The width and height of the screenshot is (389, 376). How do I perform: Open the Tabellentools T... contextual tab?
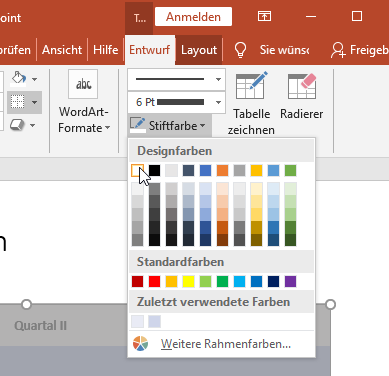(x=140, y=18)
